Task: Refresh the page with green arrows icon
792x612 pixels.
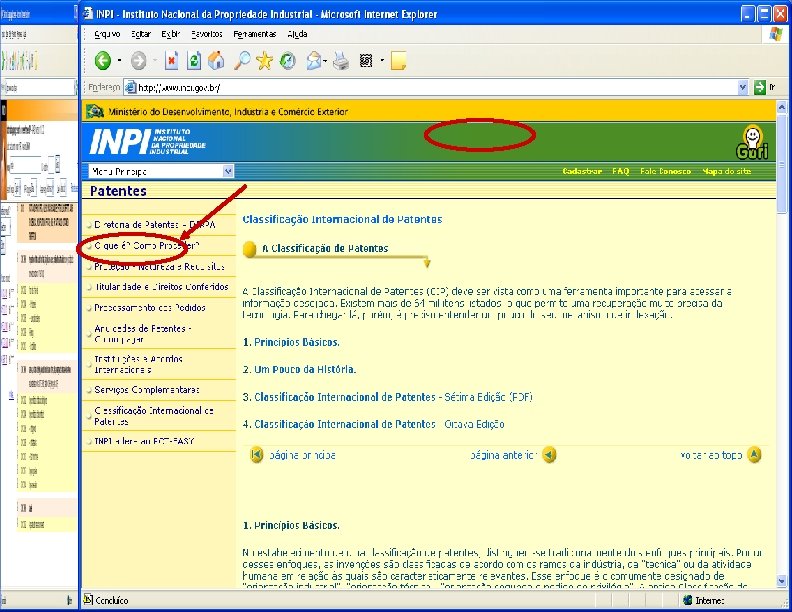Action: (194, 61)
